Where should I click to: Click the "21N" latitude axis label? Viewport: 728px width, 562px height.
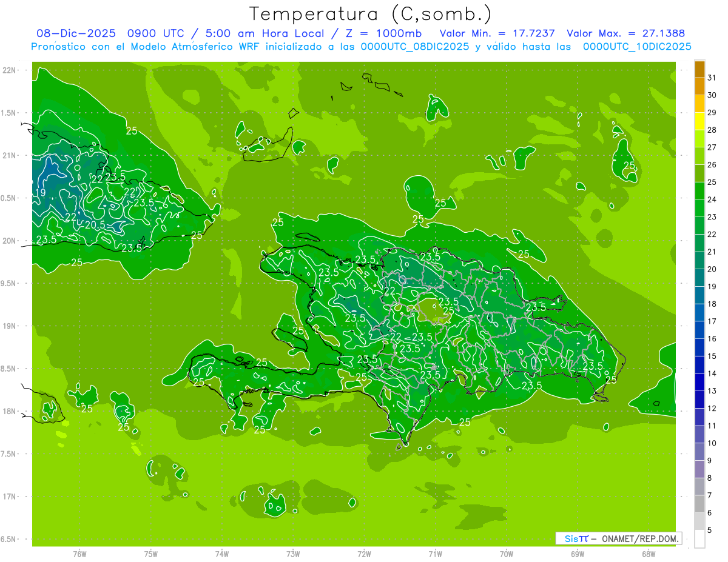(x=10, y=155)
